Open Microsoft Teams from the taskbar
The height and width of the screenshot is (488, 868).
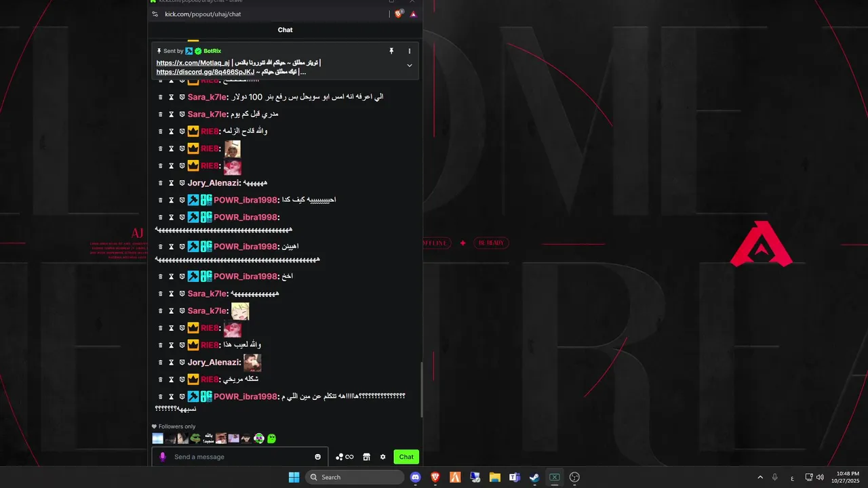click(514, 477)
